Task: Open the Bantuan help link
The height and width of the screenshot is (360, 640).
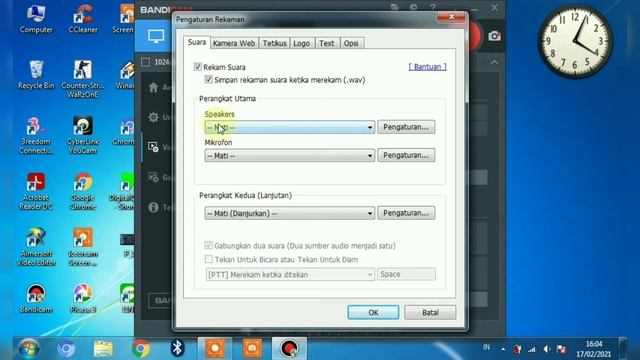Action: pyautogui.click(x=428, y=67)
